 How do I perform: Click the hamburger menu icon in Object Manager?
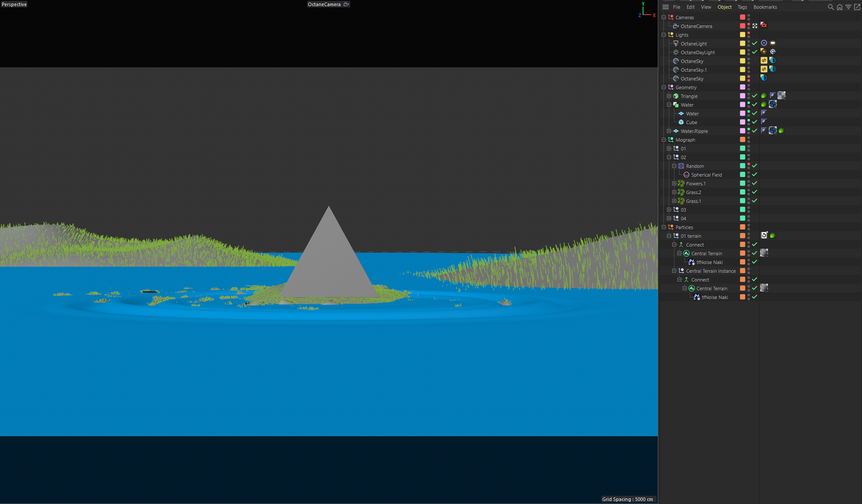[x=665, y=7]
